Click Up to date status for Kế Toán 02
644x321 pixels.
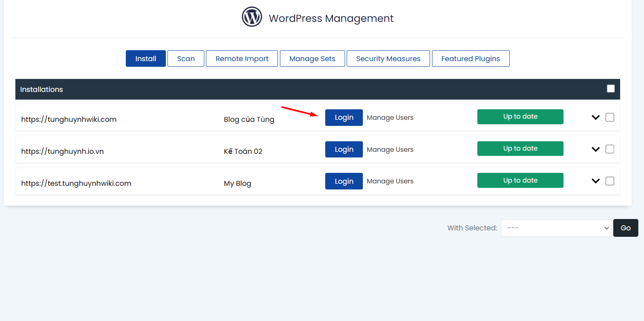[520, 149]
